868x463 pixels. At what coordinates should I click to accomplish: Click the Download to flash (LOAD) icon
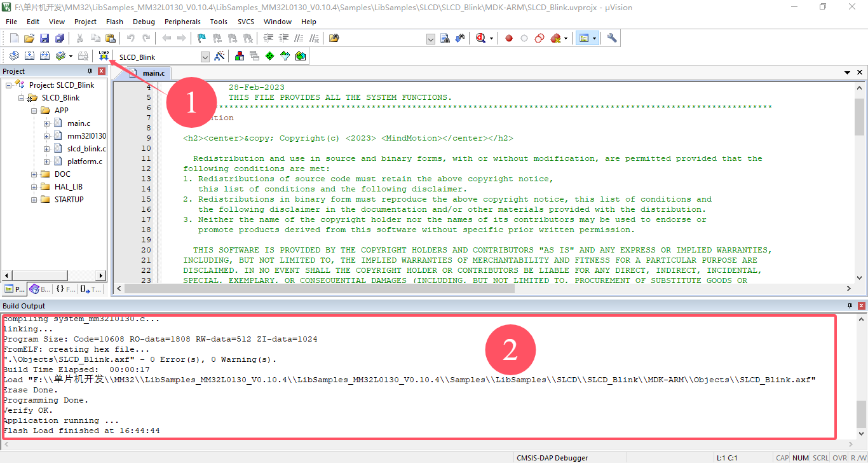coord(104,56)
